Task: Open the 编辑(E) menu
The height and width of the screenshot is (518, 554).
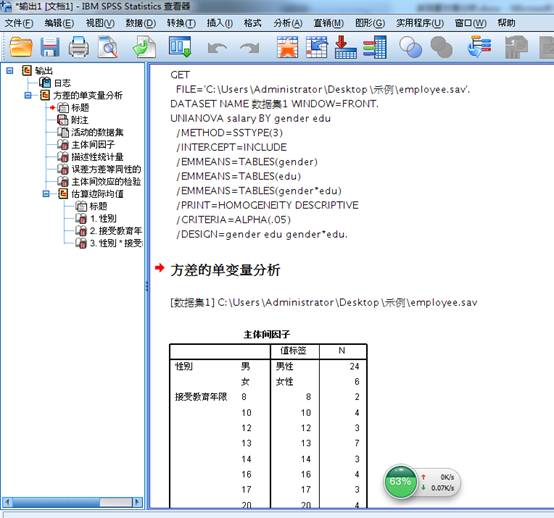Action: click(x=59, y=23)
